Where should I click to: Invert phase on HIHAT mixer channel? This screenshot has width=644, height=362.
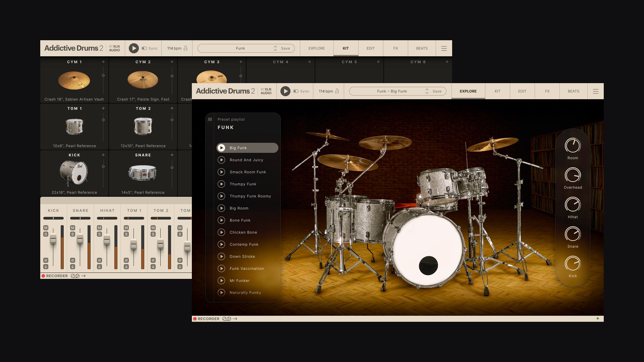point(99,260)
